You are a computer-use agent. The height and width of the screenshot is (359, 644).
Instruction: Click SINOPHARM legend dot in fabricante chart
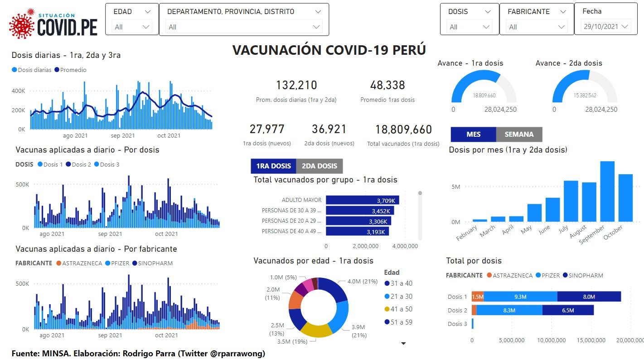coord(136,263)
